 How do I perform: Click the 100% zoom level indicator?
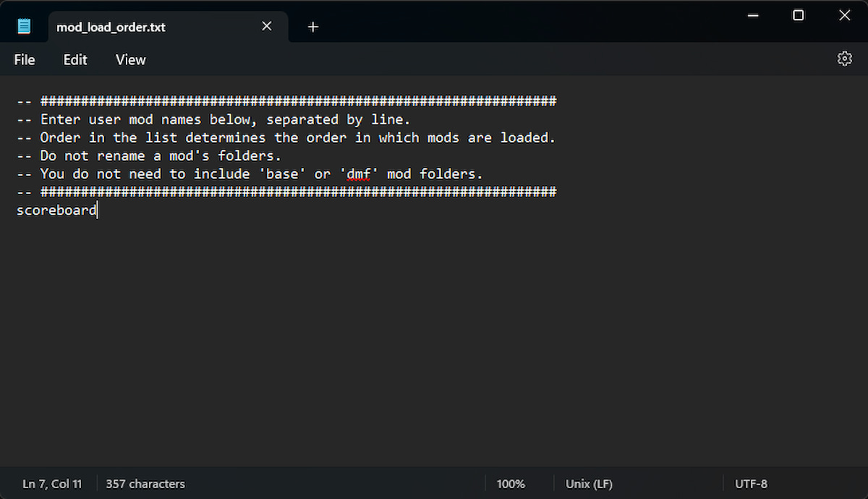[511, 484]
